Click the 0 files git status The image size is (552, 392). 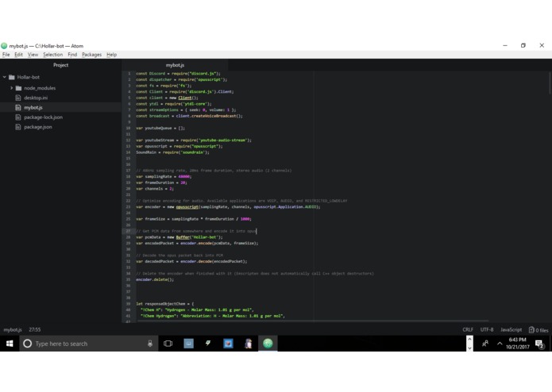tap(538, 330)
